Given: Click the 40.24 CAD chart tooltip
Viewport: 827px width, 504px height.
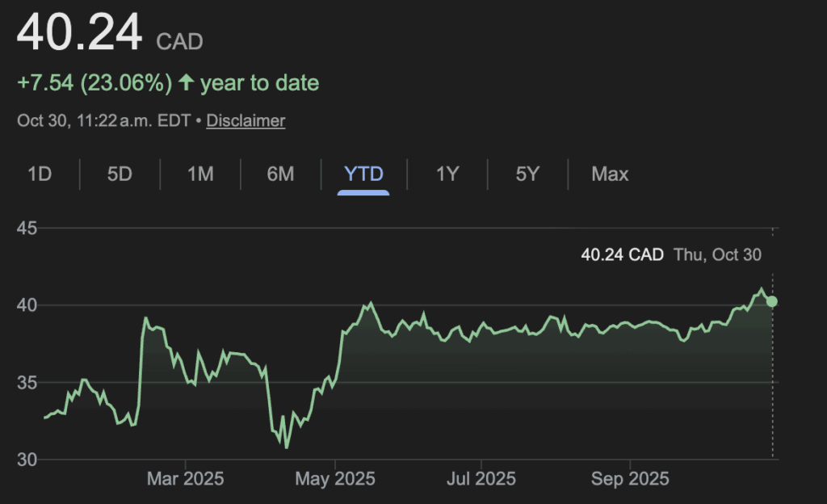Looking at the screenshot, I should 622,255.
